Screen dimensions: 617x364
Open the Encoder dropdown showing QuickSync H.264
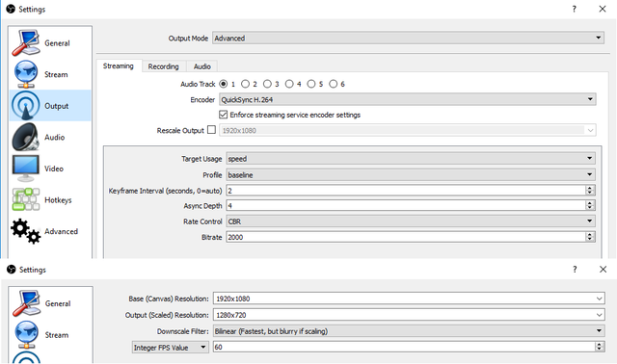pos(407,99)
